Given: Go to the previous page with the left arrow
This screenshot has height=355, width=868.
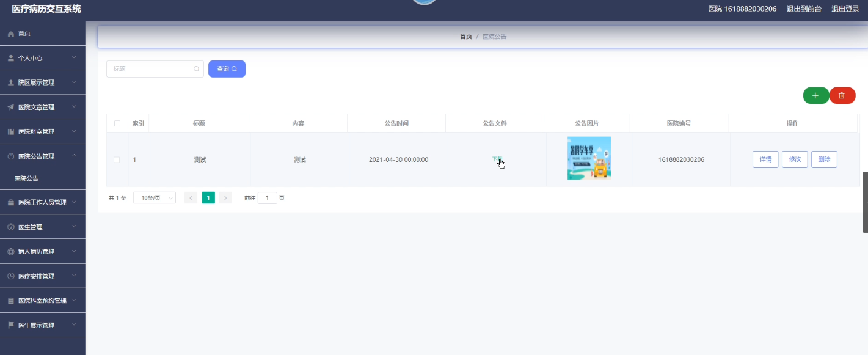Looking at the screenshot, I should click(x=191, y=198).
